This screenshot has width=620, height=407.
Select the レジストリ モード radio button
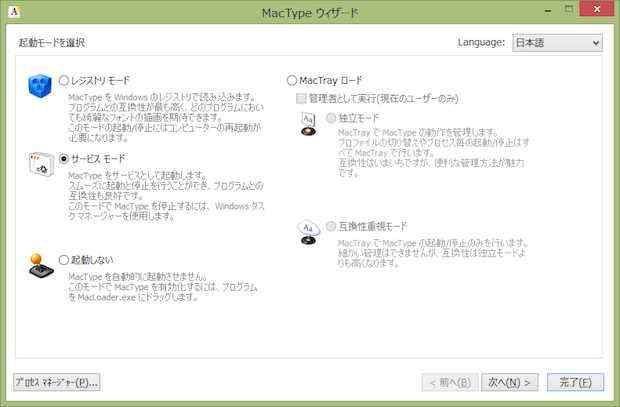click(65, 80)
